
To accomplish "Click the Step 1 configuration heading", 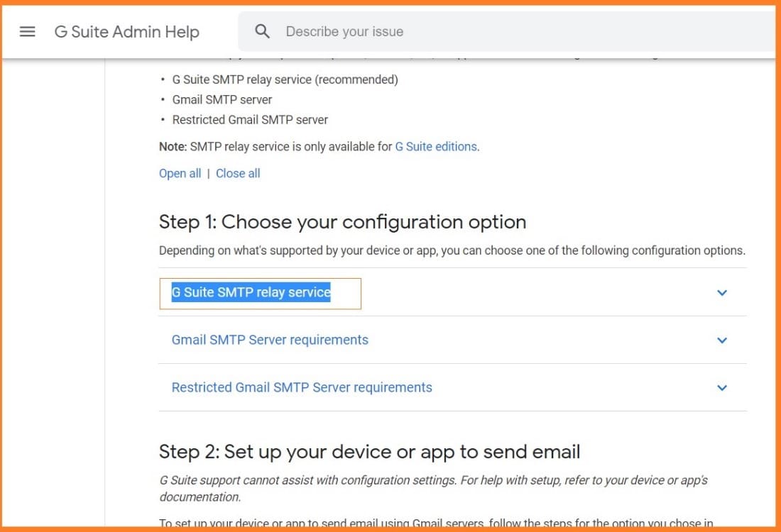I will (342, 222).
